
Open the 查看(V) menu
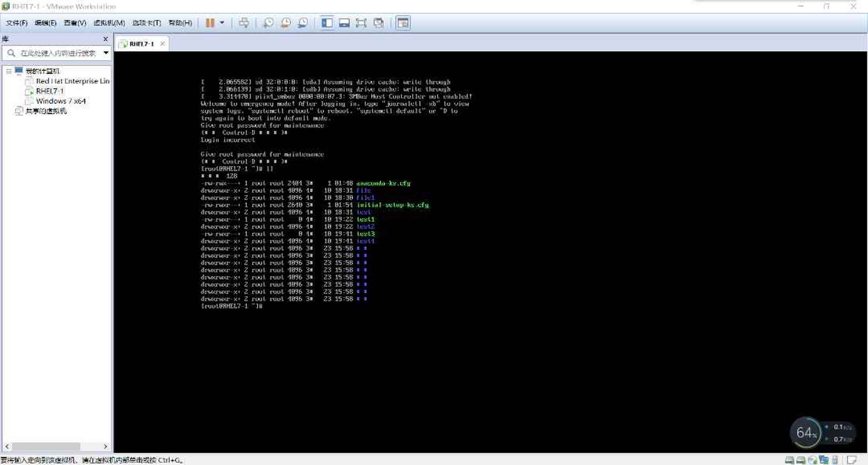75,23
